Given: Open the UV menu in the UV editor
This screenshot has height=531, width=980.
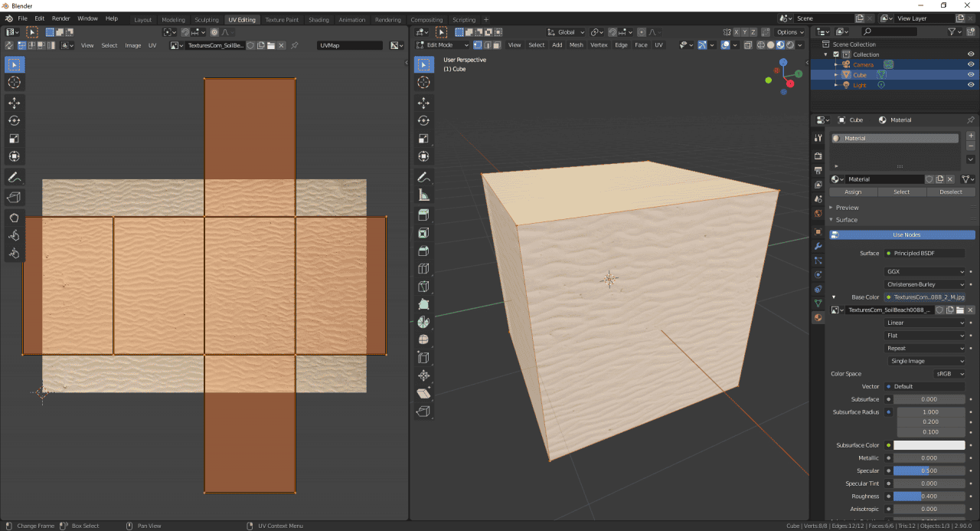Looking at the screenshot, I should (x=152, y=45).
